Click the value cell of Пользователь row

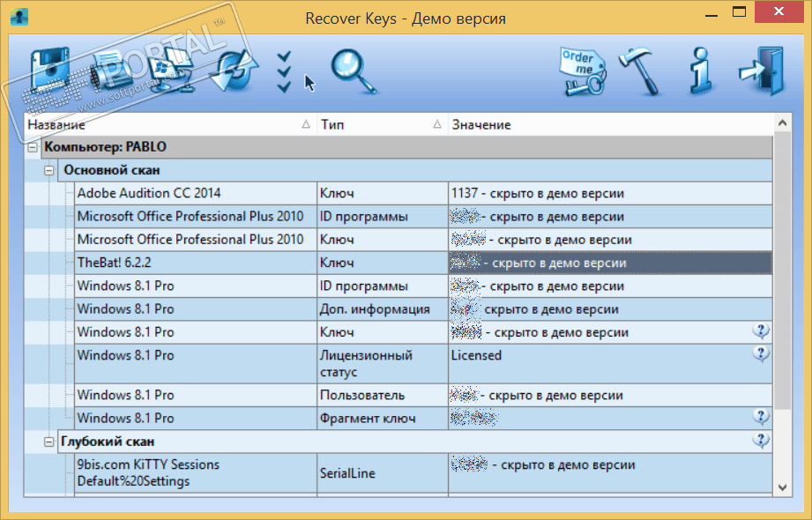pyautogui.click(x=610, y=395)
